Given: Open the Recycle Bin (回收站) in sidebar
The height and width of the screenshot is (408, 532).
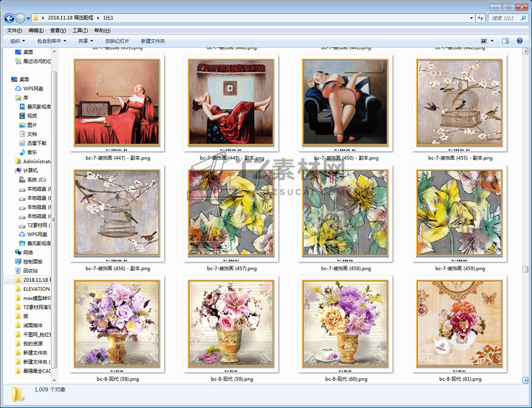Looking at the screenshot, I should click(x=30, y=270).
